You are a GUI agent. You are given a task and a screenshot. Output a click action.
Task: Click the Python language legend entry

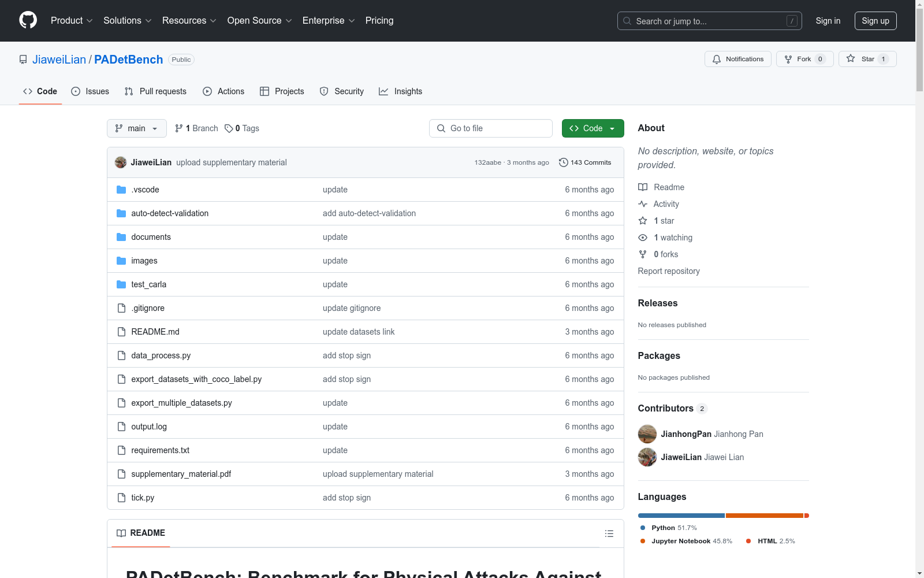pyautogui.click(x=669, y=528)
